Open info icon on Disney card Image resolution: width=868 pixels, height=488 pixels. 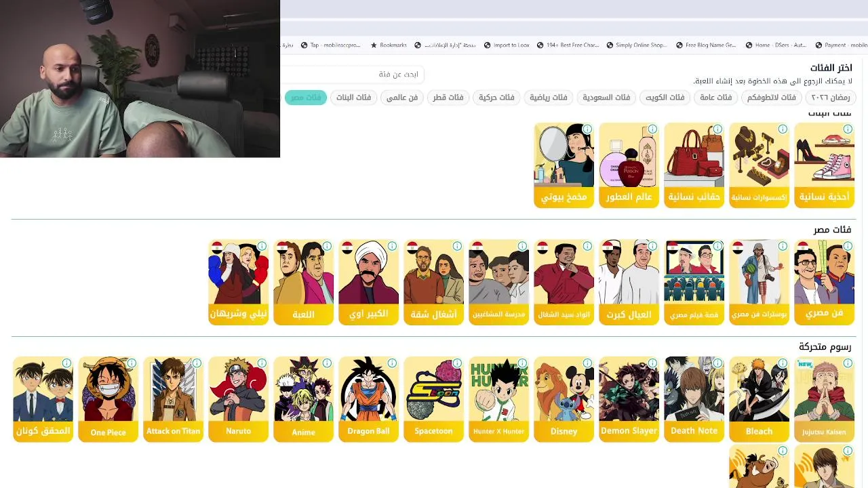587,363
